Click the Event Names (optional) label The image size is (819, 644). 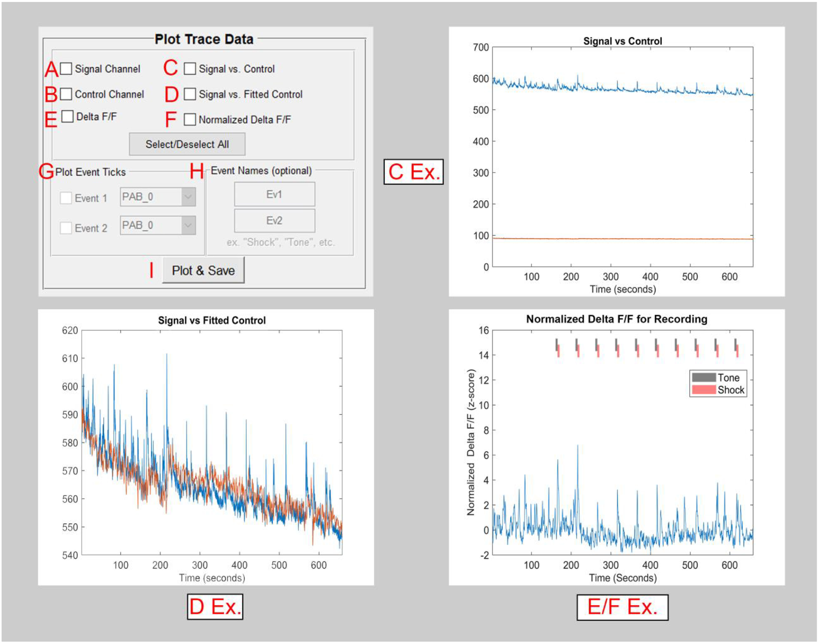(261, 171)
